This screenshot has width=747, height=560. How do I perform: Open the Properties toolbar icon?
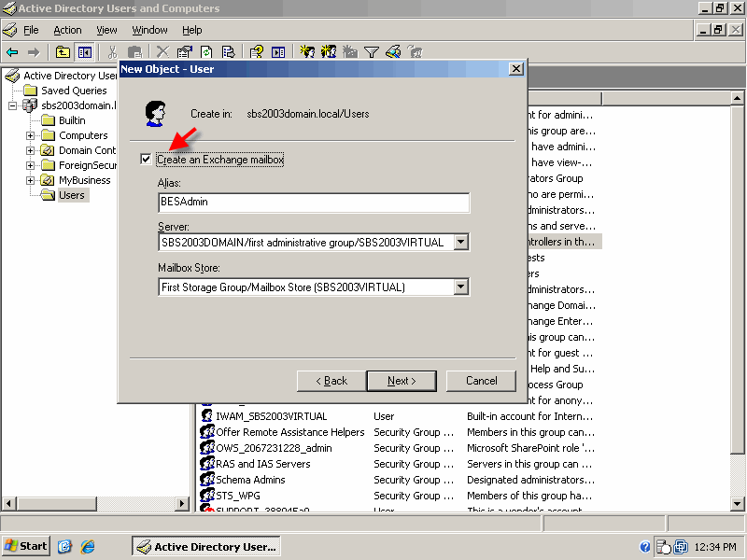click(x=184, y=52)
